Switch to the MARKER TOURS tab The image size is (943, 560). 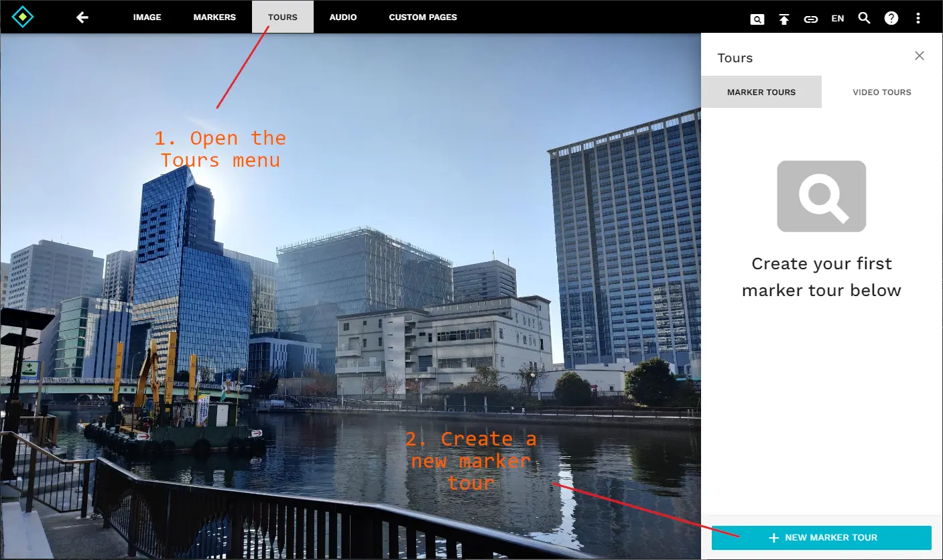click(x=761, y=92)
